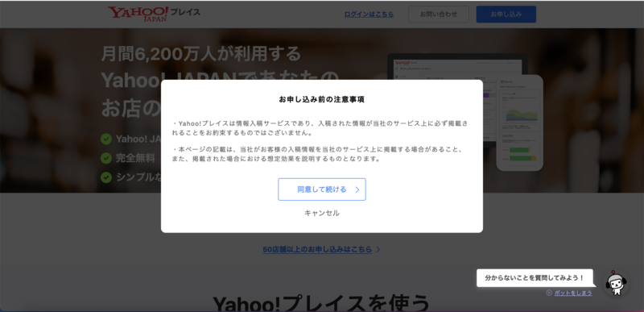Viewport: 644px width, 312px height.
Task: Click the chatbot robot mascot icon
Action: (x=616, y=283)
